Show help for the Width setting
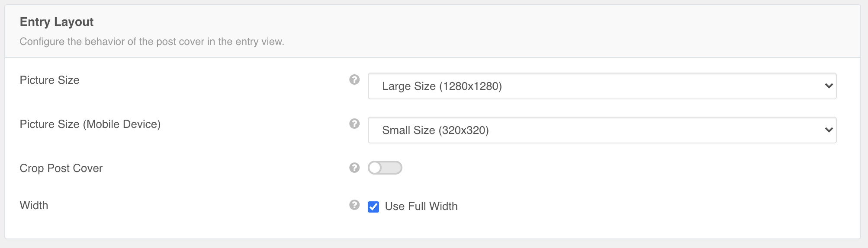The height and width of the screenshot is (248, 868). [x=354, y=205]
